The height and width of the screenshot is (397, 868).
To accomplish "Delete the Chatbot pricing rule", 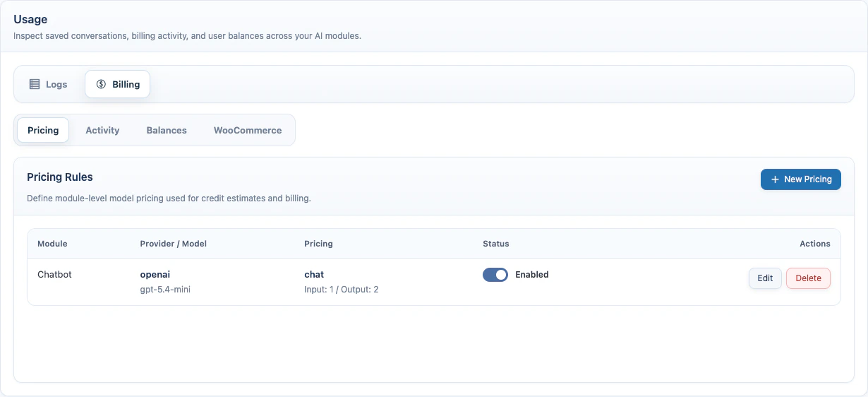I will (x=808, y=278).
